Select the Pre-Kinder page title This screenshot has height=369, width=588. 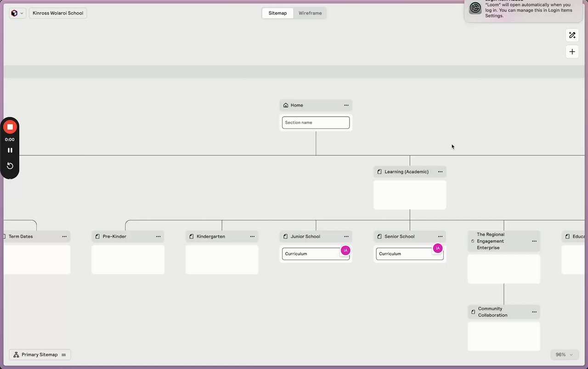coord(114,236)
